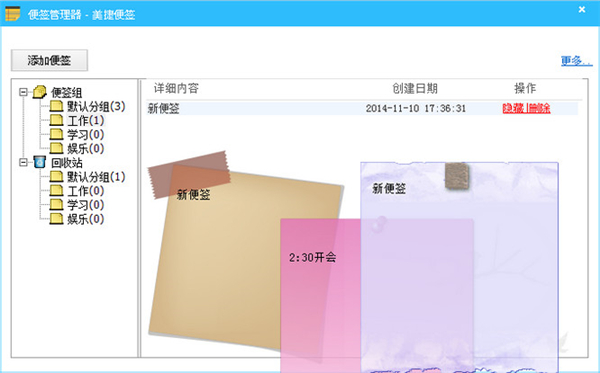Click the 回收站 recycle bin icon

[x=39, y=162]
